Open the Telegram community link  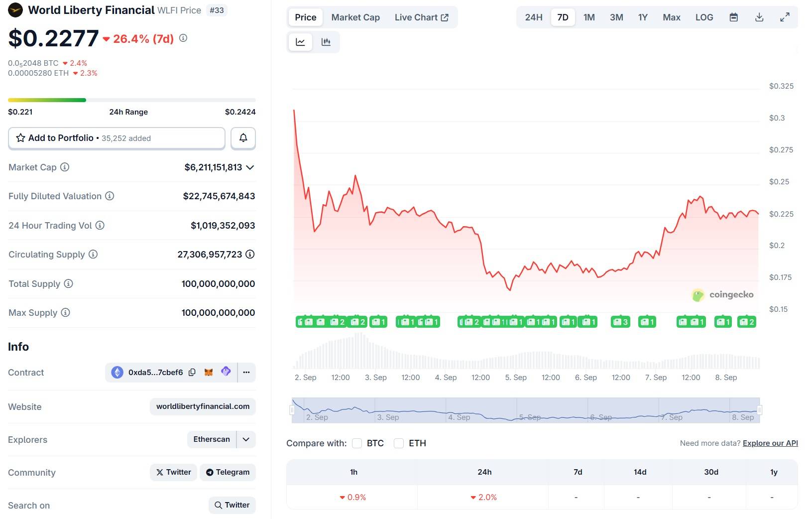(x=228, y=472)
